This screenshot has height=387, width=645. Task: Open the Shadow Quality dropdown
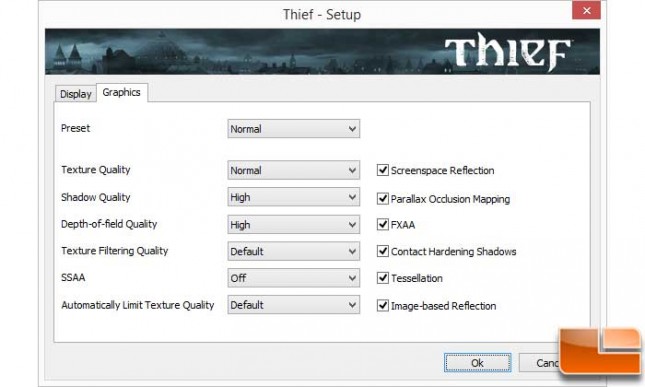294,197
